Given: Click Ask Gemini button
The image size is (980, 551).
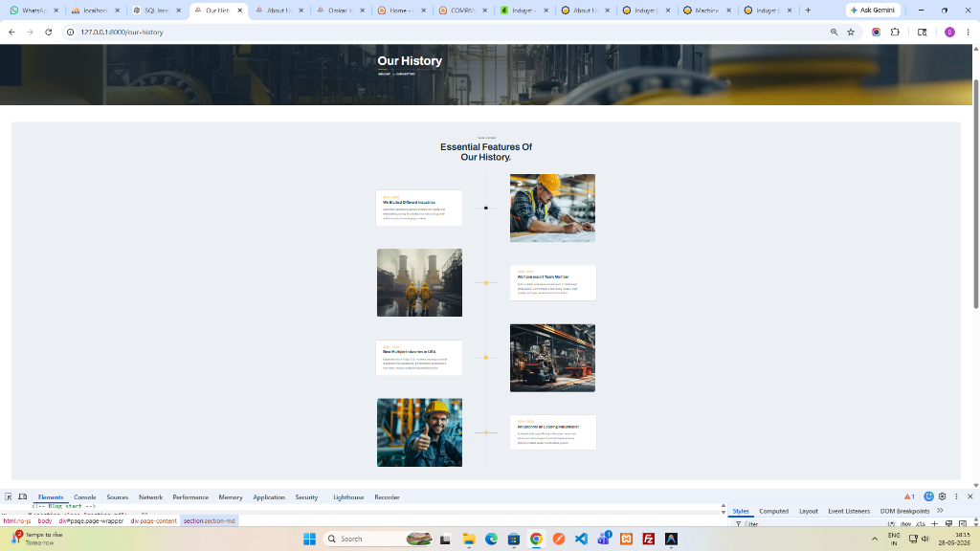Looking at the screenshot, I should [873, 10].
